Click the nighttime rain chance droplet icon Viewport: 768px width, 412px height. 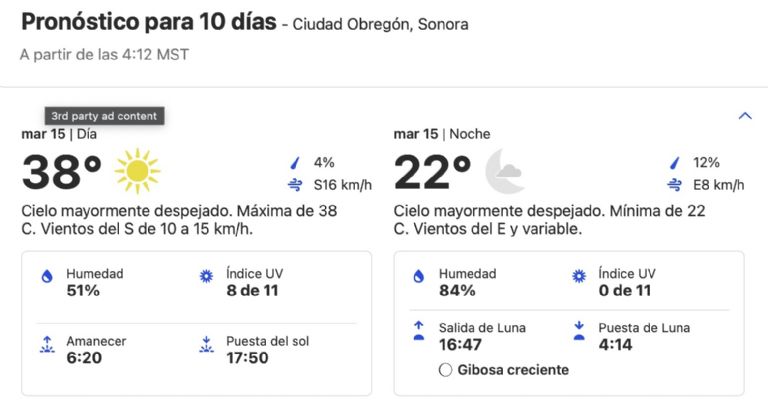click(x=675, y=163)
